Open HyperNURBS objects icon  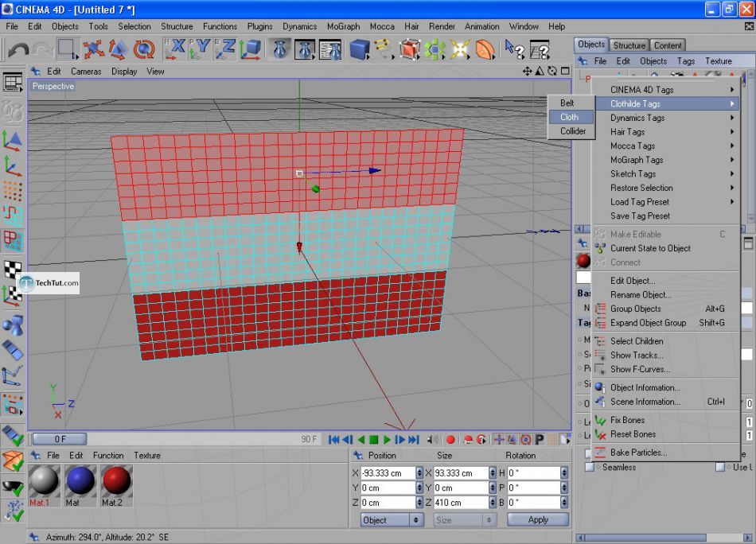pos(409,49)
